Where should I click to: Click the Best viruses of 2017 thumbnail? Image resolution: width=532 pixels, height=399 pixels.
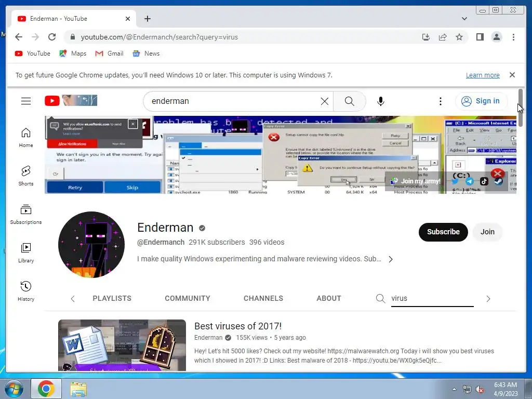[x=122, y=345]
